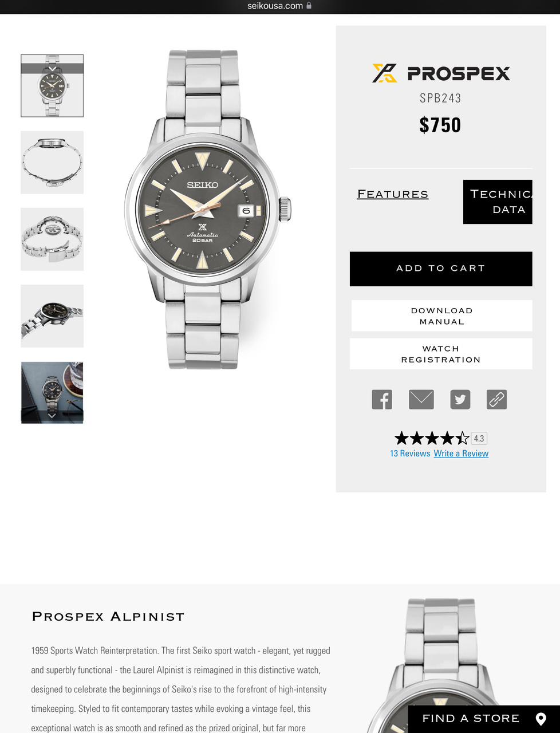Click the Download Manual button
This screenshot has height=733, width=560.
441,316
